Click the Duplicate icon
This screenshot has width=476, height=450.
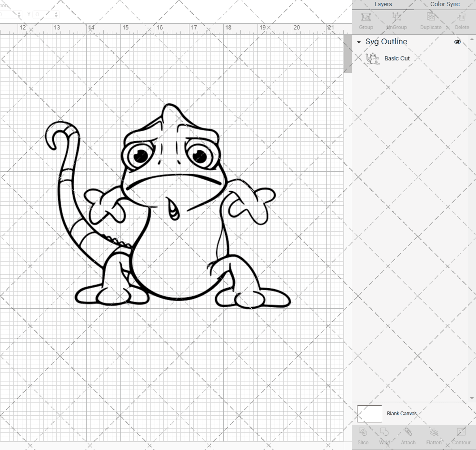tap(430, 18)
